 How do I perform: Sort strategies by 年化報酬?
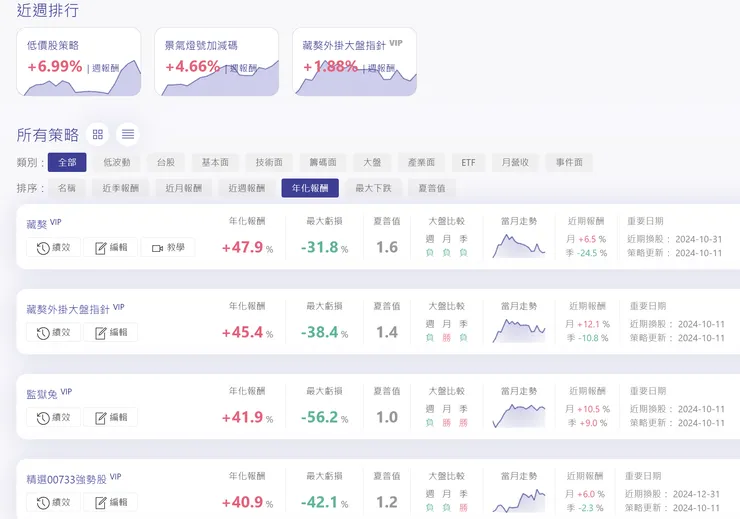click(x=310, y=188)
